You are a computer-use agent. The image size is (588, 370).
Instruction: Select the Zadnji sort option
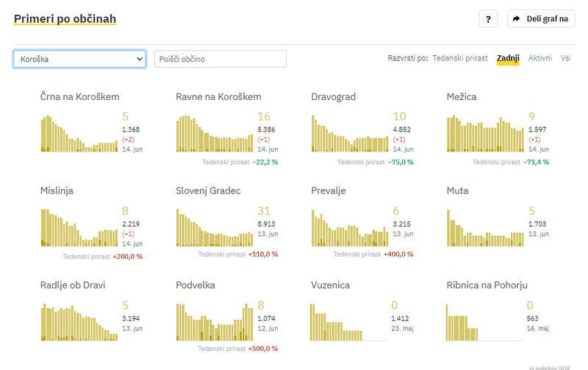click(508, 58)
